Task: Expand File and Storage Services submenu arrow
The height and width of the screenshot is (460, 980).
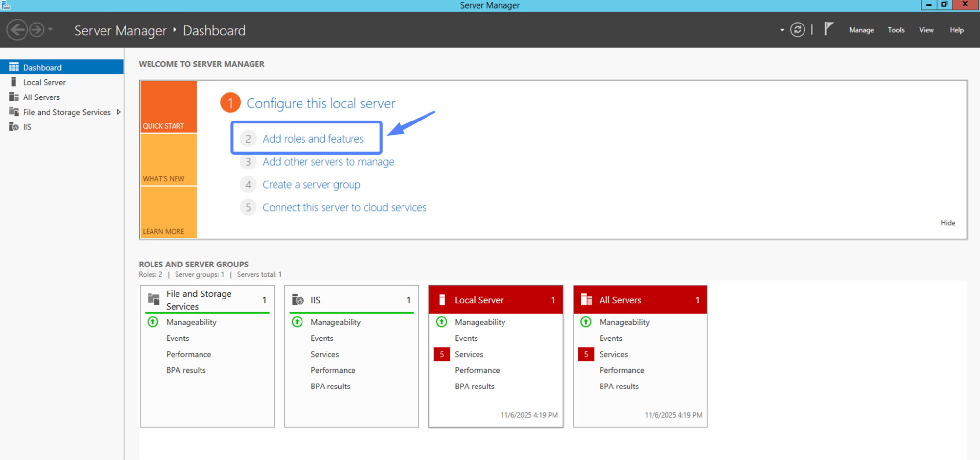Action: click(x=118, y=112)
